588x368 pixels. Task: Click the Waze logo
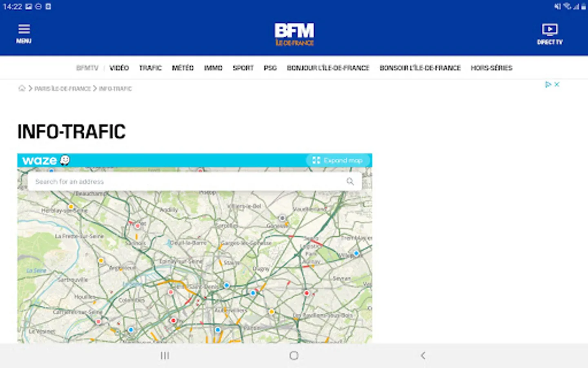[x=46, y=160]
